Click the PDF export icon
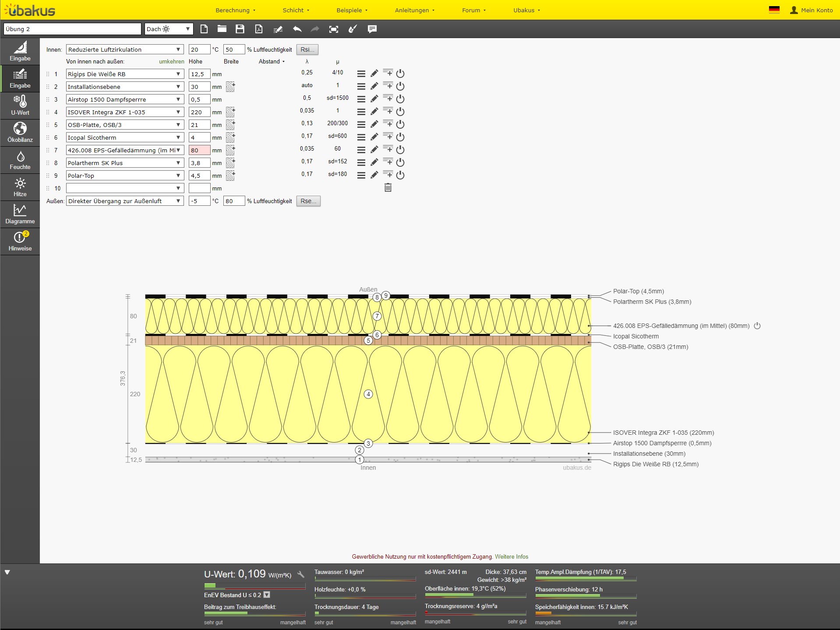 coord(259,29)
